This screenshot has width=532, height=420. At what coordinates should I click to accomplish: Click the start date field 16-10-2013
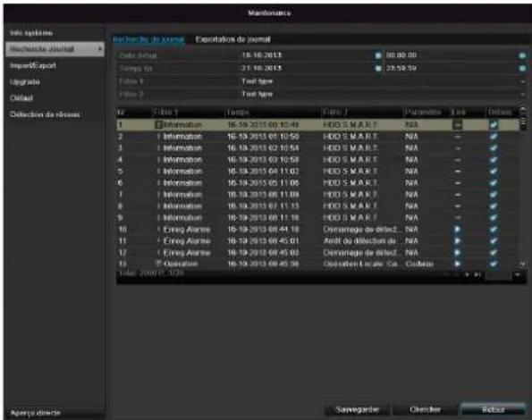307,55
